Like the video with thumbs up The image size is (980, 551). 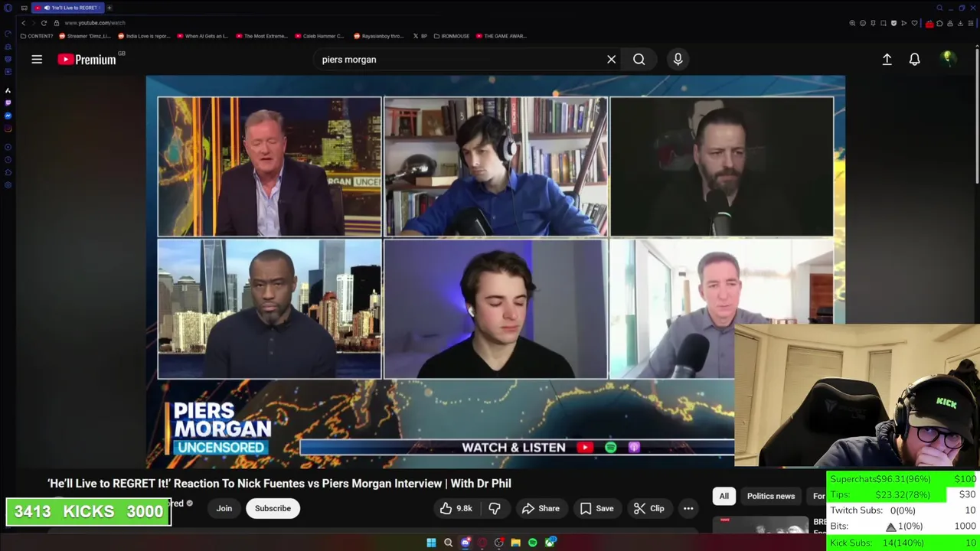pyautogui.click(x=456, y=508)
